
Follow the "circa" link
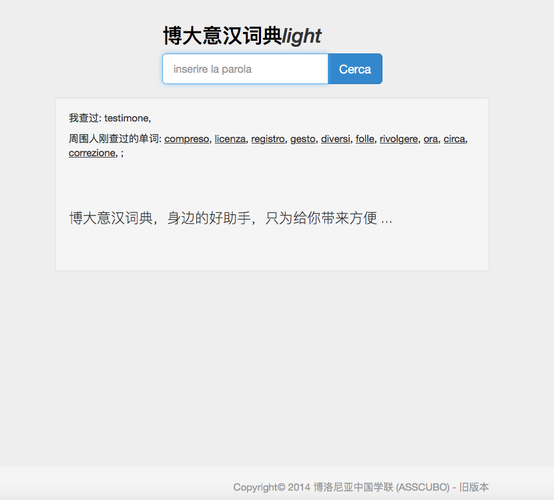pyautogui.click(x=454, y=139)
